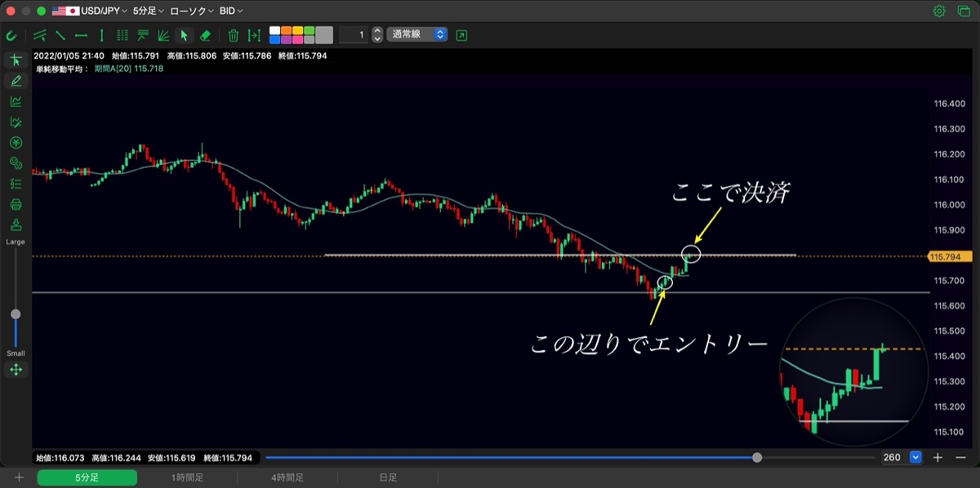This screenshot has height=488, width=980.
Task: Click the line width stepper arrows
Action: pos(376,35)
